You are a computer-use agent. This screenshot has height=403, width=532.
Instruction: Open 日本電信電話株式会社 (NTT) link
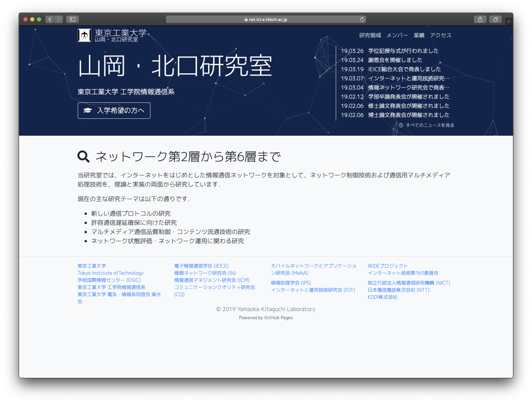(399, 290)
